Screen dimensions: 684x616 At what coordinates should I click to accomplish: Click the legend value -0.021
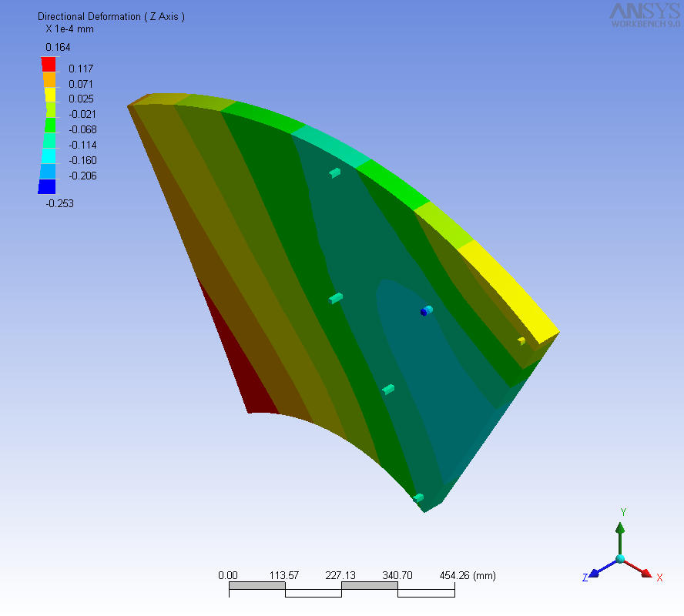click(x=82, y=114)
